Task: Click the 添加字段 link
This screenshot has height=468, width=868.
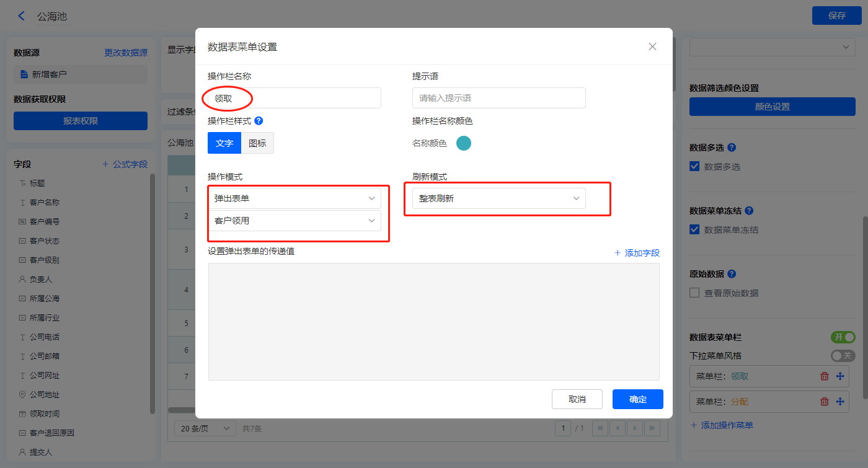Action: (637, 253)
